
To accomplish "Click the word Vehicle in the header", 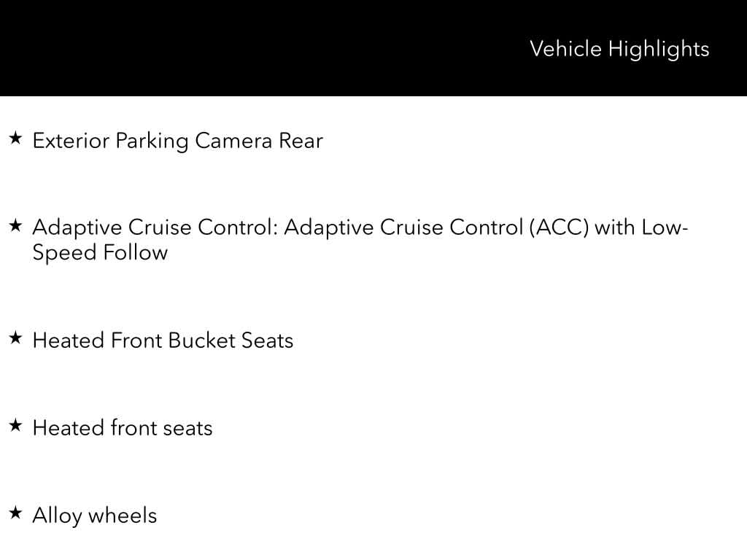I will [x=565, y=49].
